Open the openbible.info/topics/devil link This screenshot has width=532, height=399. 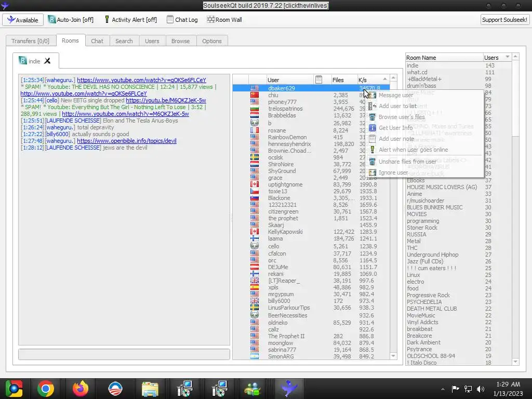(x=127, y=140)
